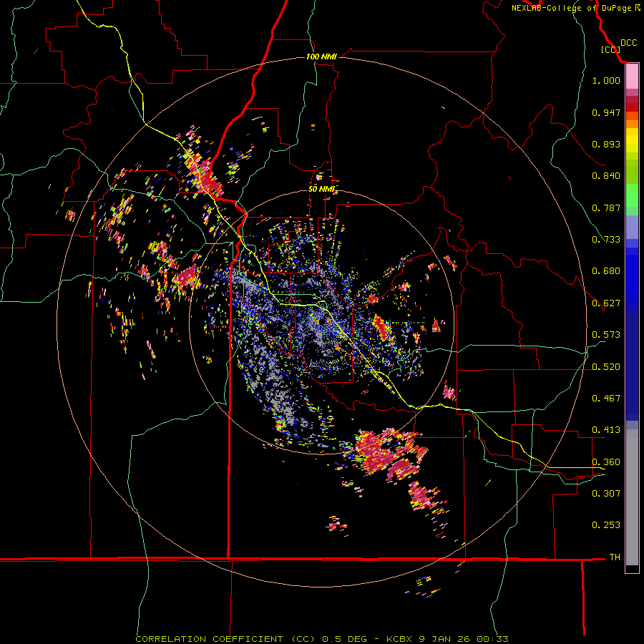
Task: Click the Correlation Coefficient KCBX caption text
Action: [x=322, y=639]
